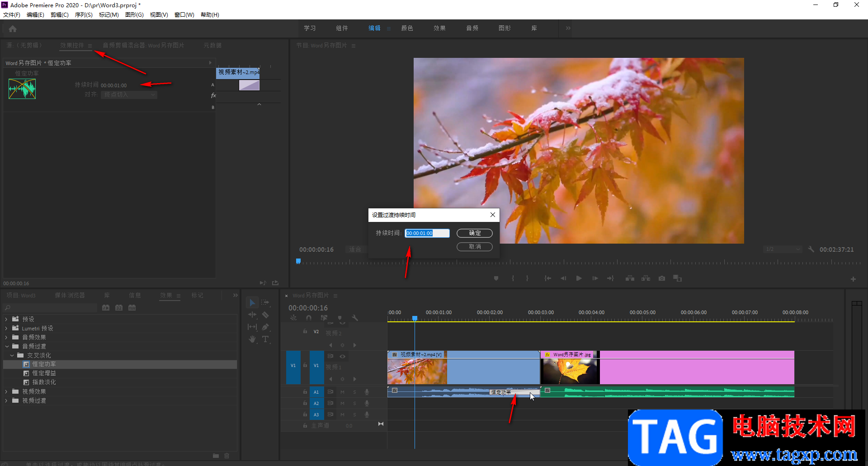Solo audio track A2
Screen dimensions: 868x466
point(354,403)
